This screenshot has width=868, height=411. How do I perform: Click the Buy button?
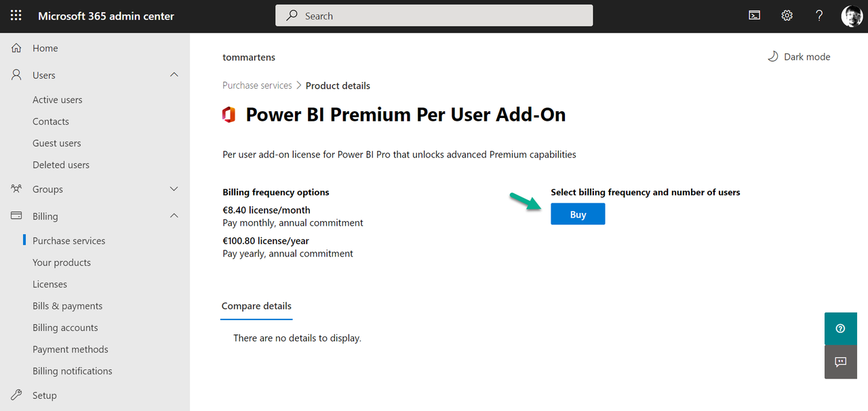pyautogui.click(x=577, y=214)
